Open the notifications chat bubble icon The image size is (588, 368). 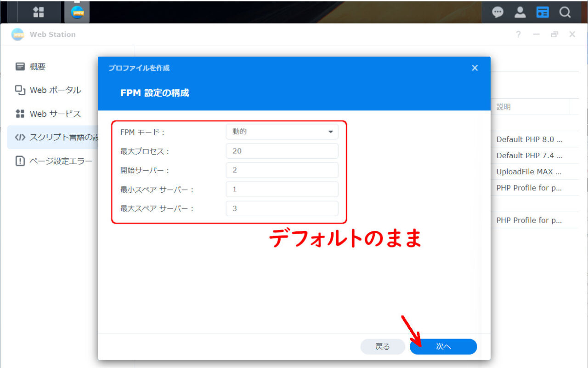498,12
